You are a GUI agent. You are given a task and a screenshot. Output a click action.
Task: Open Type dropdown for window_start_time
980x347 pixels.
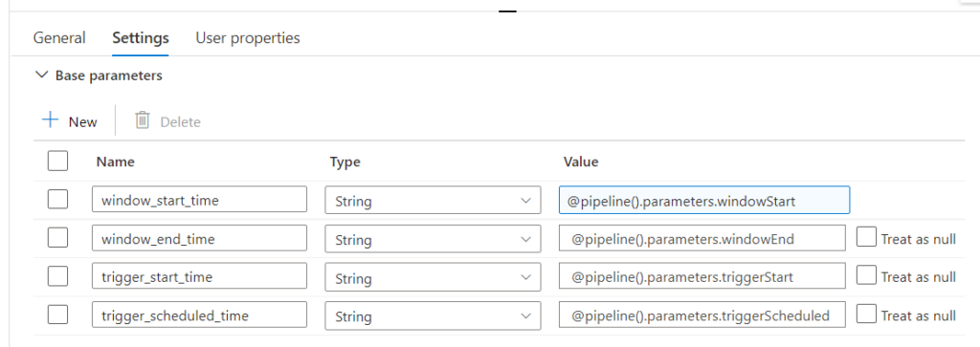point(433,201)
